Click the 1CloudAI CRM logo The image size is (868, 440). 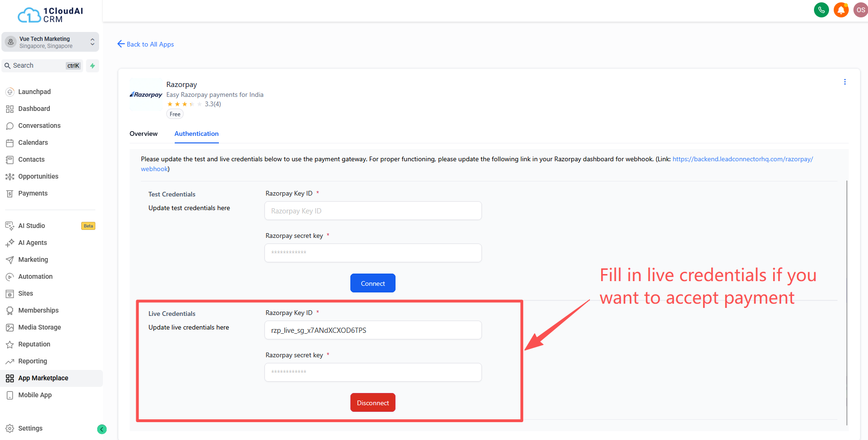(50, 15)
